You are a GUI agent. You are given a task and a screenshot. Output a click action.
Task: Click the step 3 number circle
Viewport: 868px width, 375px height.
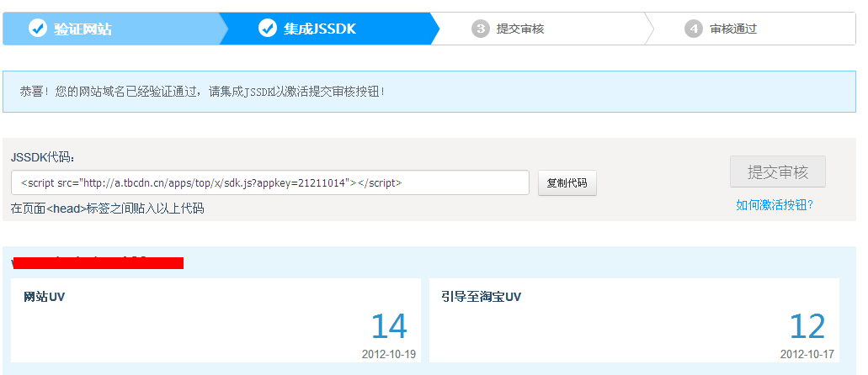click(x=481, y=29)
